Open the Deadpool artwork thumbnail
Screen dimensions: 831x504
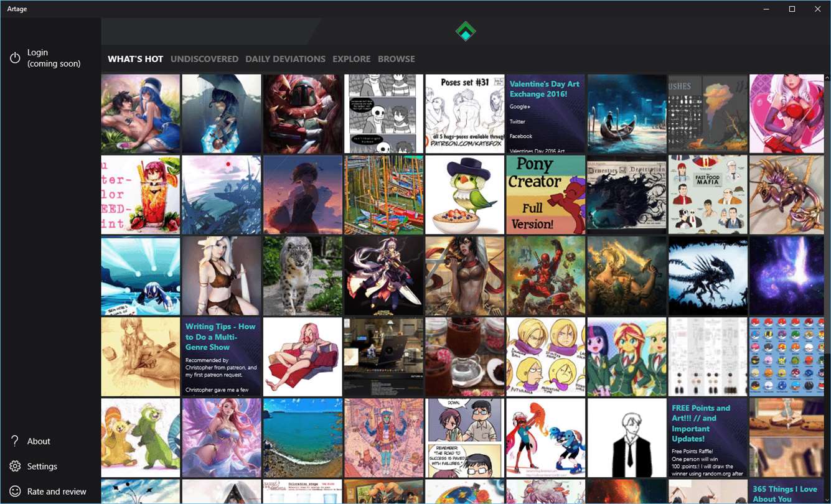pos(546,276)
